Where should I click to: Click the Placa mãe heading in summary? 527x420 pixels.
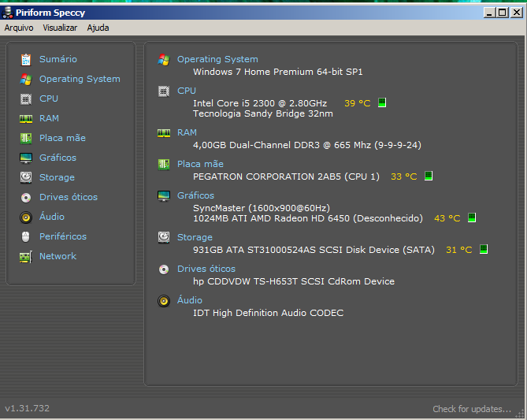(200, 164)
